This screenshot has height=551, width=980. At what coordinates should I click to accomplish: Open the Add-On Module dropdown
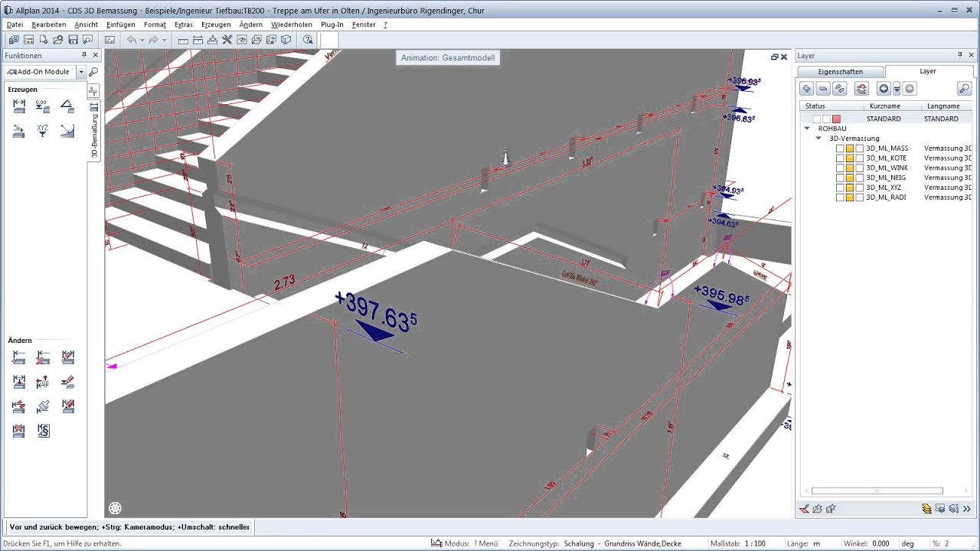click(81, 72)
